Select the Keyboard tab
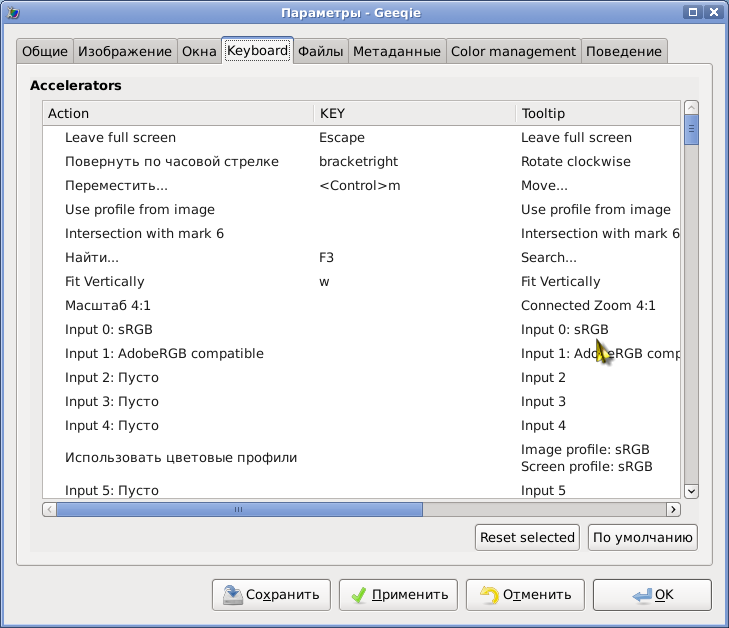The image size is (729, 628). 257,50
